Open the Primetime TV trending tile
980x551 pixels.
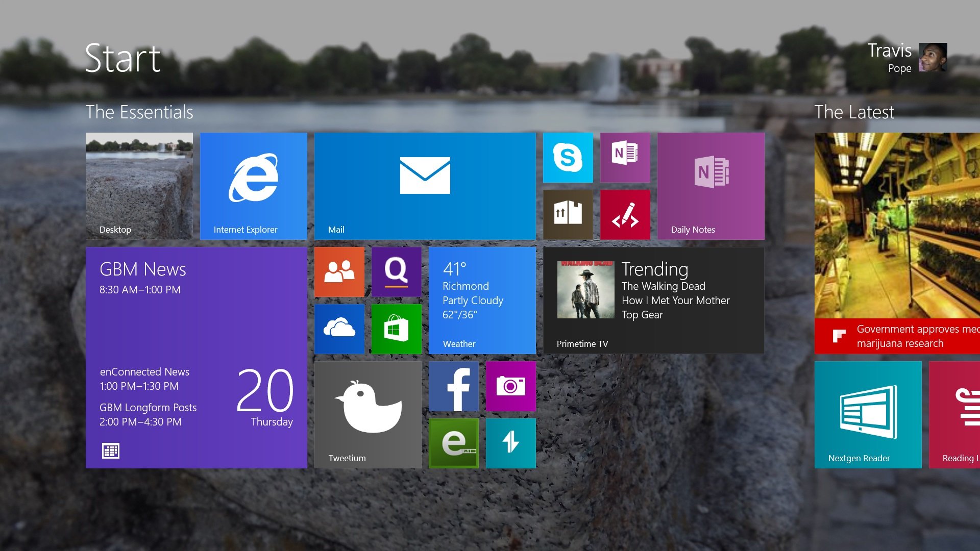[654, 300]
